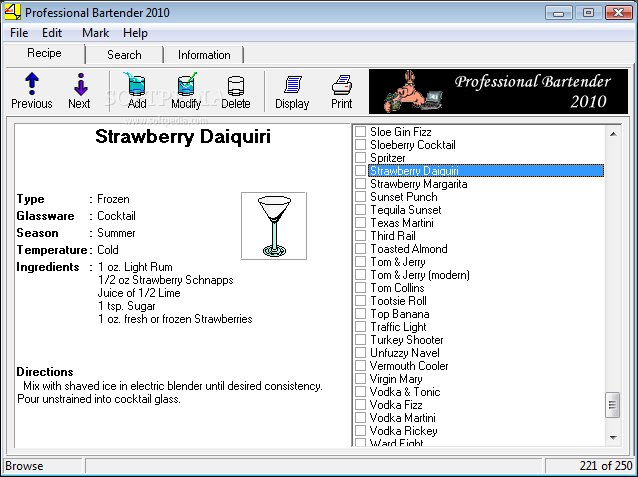
Task: Click the Browse status bar label
Action: point(24,466)
